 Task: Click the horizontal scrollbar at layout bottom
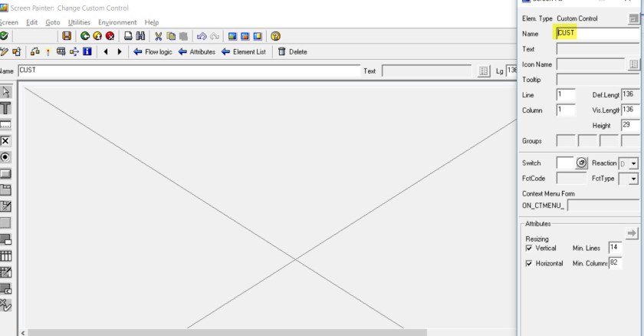point(227,332)
